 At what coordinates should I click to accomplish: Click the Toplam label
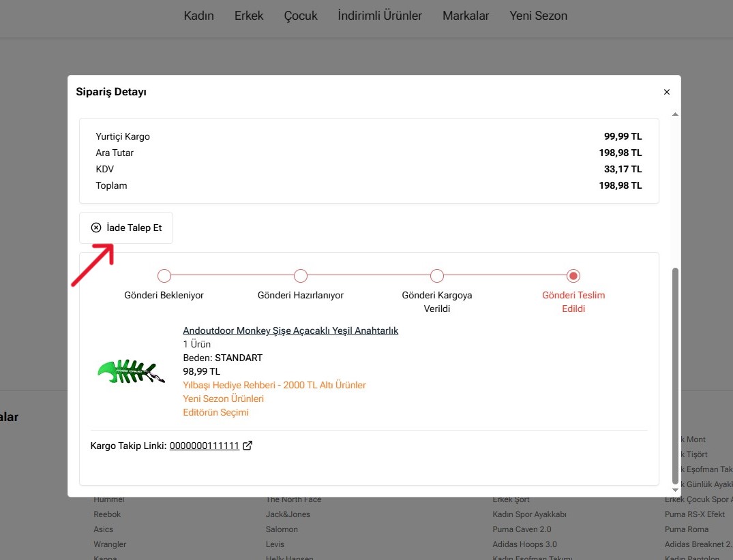point(111,185)
